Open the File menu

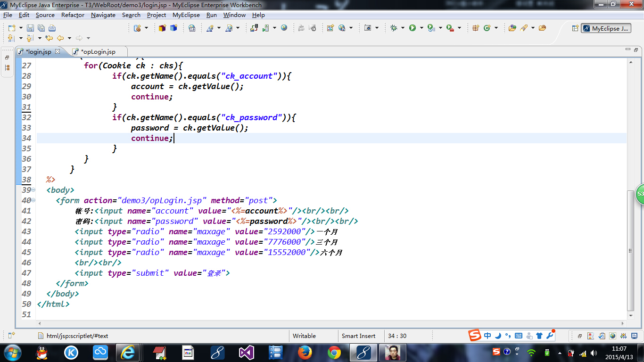pos(8,15)
